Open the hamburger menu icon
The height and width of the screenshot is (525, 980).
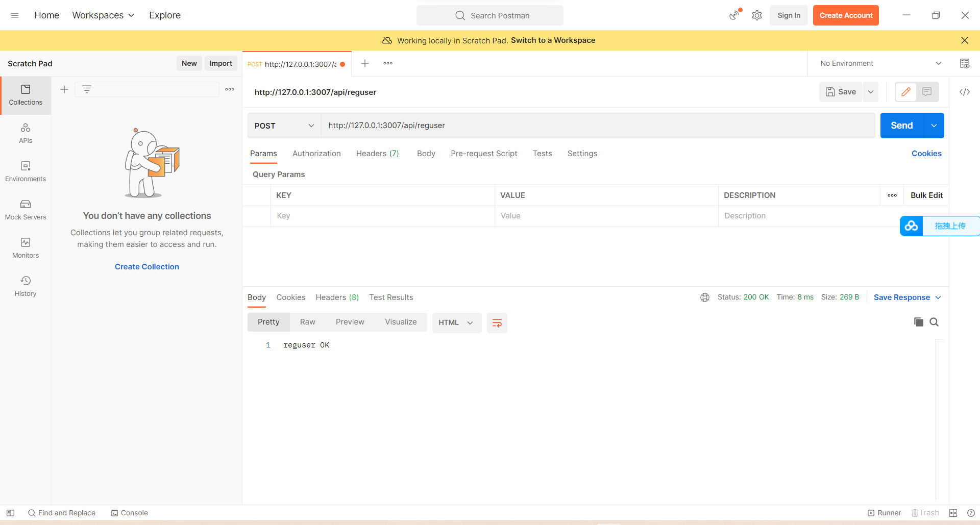point(15,15)
